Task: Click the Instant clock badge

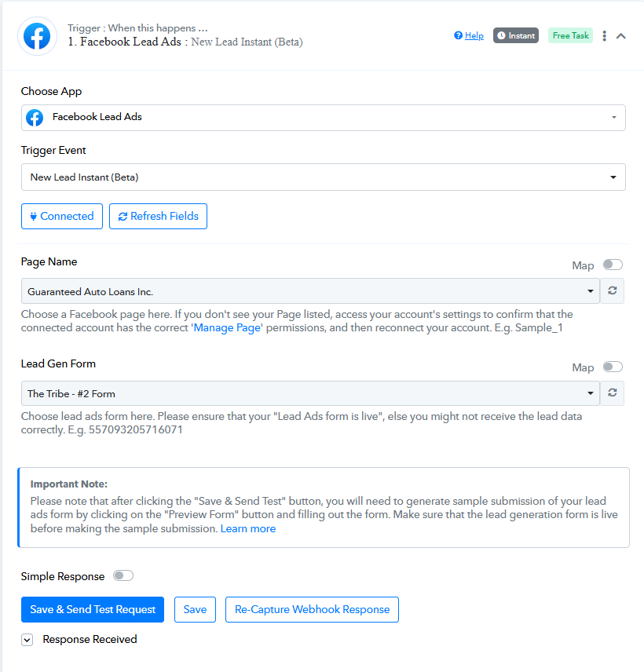Action: tap(516, 35)
